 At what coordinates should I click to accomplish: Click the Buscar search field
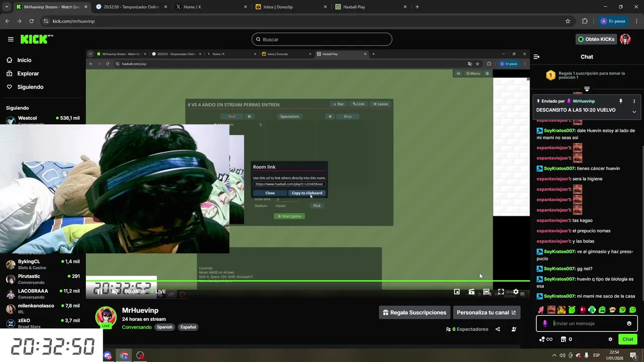pyautogui.click(x=322, y=39)
